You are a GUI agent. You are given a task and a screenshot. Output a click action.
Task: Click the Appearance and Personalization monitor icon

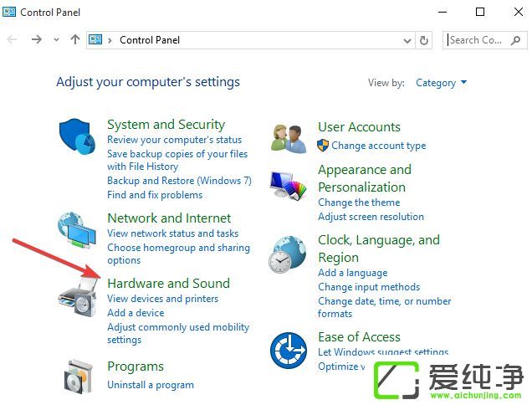(289, 185)
